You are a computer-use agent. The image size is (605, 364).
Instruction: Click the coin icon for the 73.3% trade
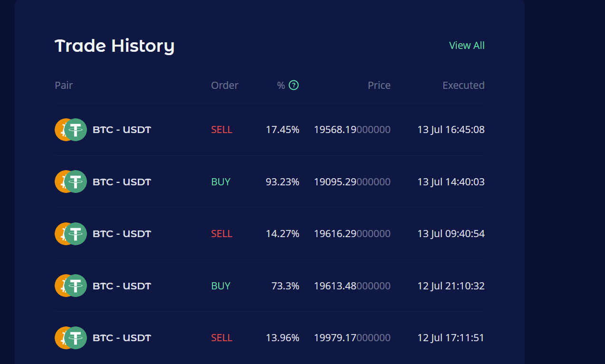(x=71, y=286)
